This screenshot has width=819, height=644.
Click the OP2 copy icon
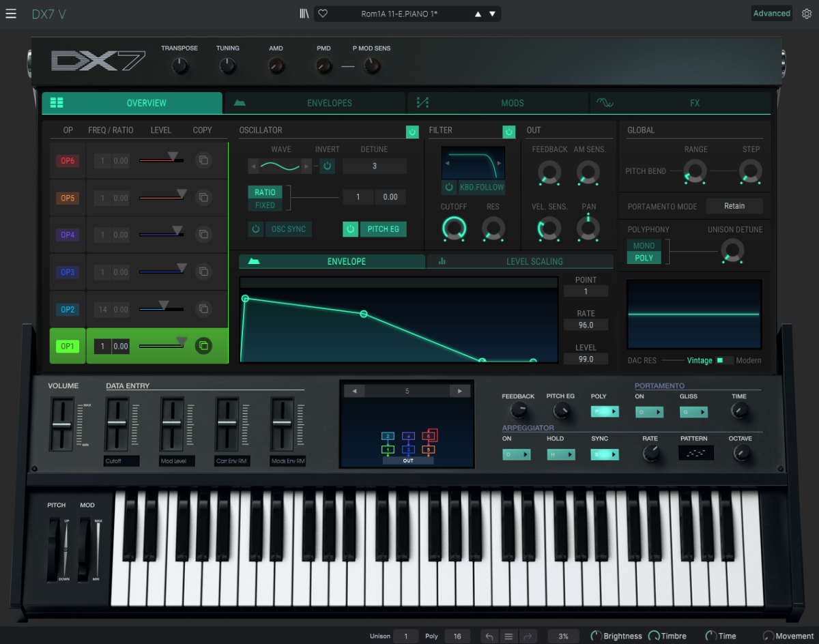coord(203,309)
